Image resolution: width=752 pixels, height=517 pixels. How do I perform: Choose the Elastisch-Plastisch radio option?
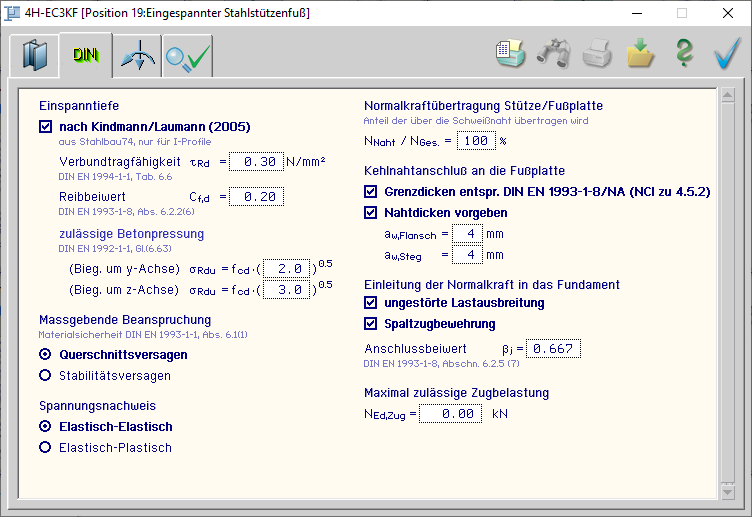point(45,448)
